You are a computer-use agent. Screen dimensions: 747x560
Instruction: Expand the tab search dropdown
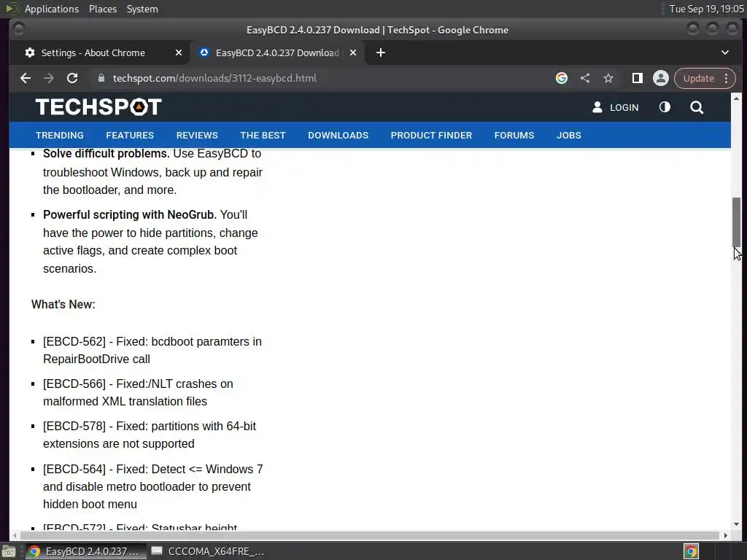click(x=725, y=52)
